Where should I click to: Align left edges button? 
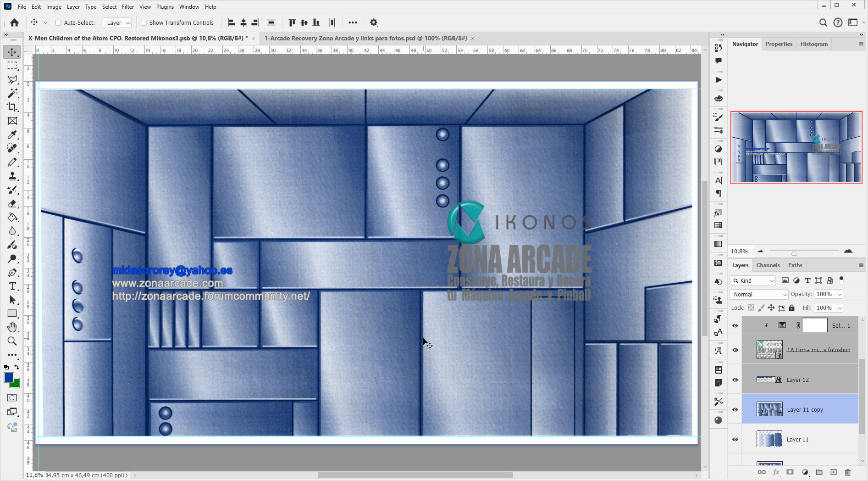(x=232, y=22)
